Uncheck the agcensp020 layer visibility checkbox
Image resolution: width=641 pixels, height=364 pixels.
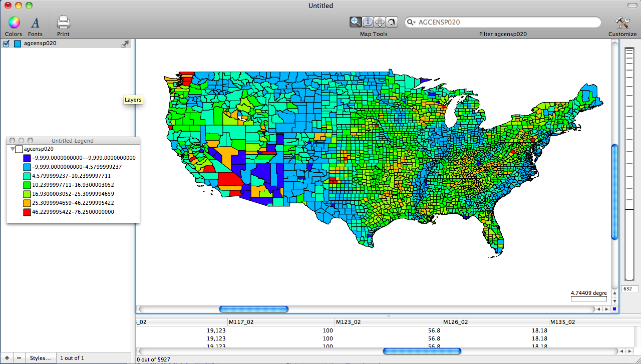click(x=6, y=44)
